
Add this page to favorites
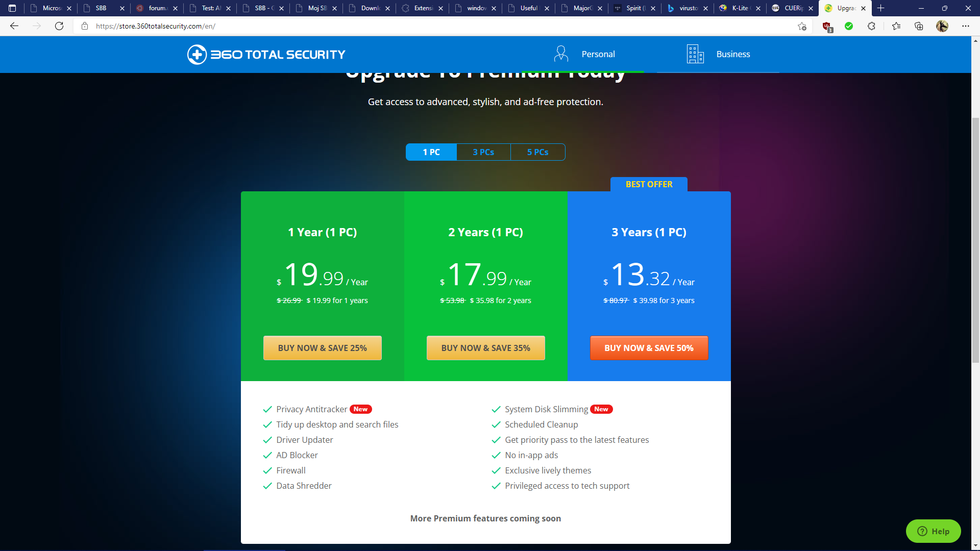(x=802, y=26)
